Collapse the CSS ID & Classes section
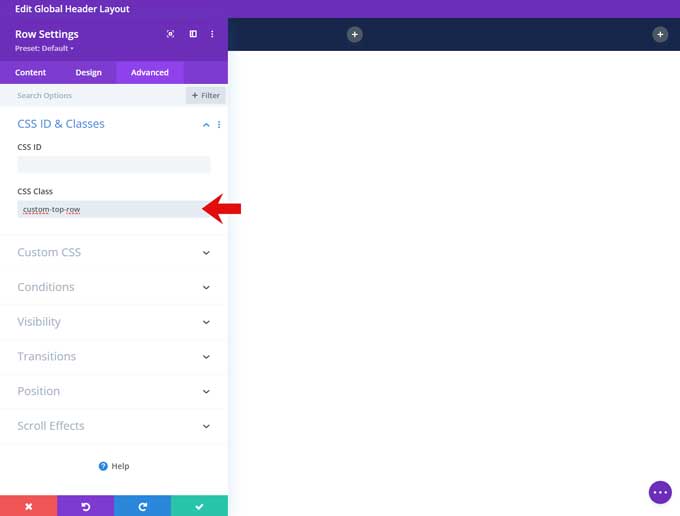Image resolution: width=680 pixels, height=516 pixels. (x=206, y=125)
